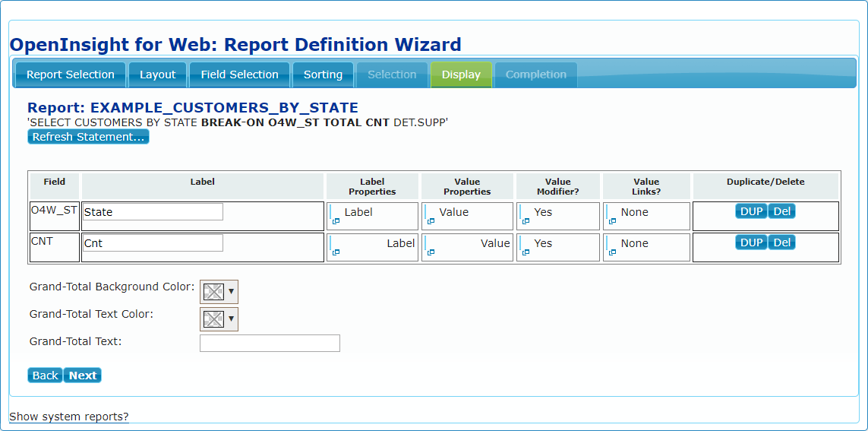Click 'None' links value in Cnt row
This screenshot has width=868, height=431.
point(634,243)
